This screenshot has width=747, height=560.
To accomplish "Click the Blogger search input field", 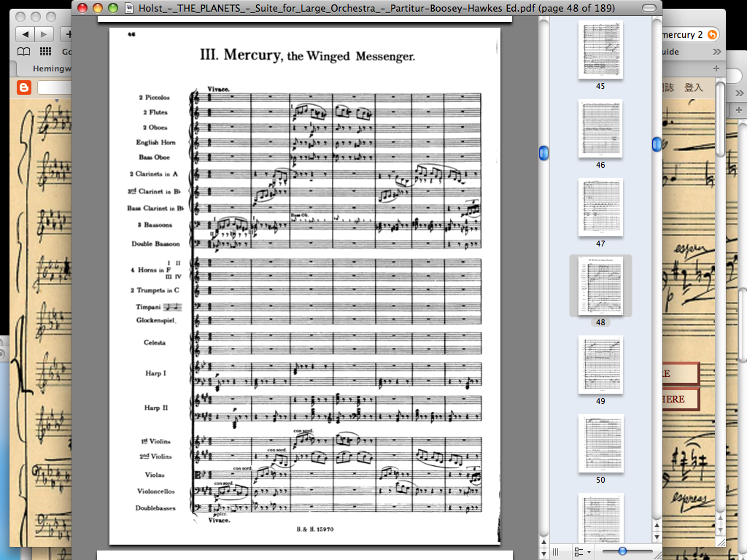I will click(x=54, y=87).
